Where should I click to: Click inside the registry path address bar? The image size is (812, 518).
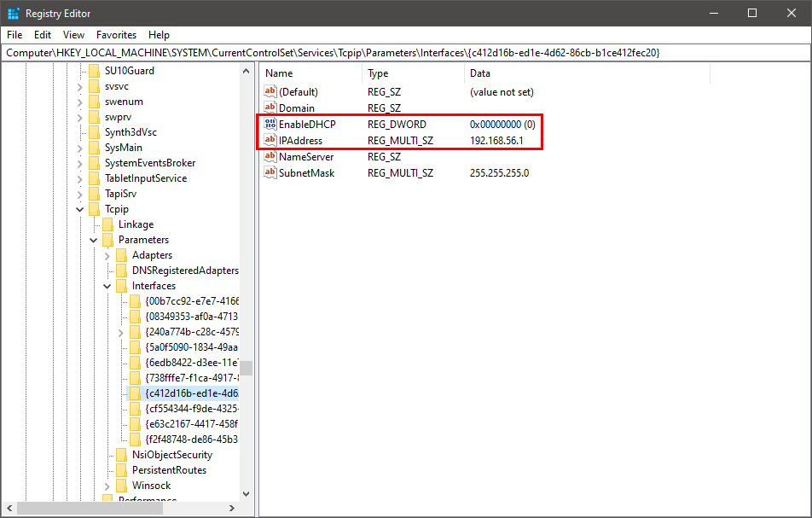[341, 52]
